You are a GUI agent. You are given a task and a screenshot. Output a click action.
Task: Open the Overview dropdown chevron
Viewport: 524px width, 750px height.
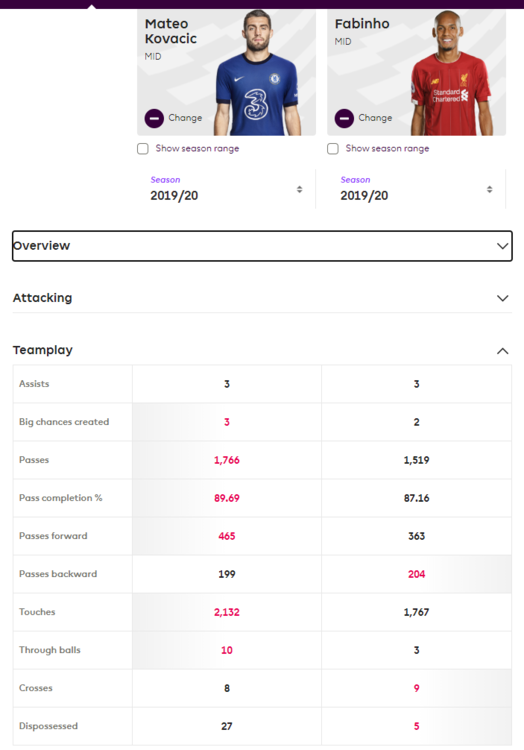click(502, 246)
